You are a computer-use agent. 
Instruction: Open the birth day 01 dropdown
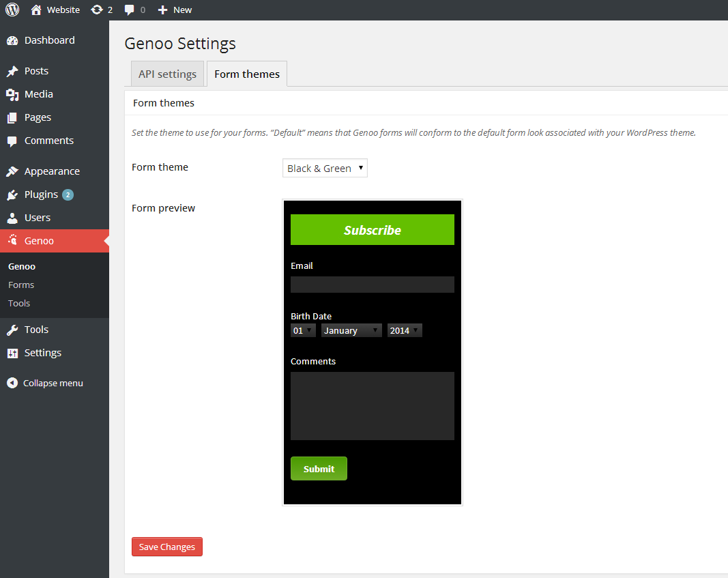pos(303,330)
